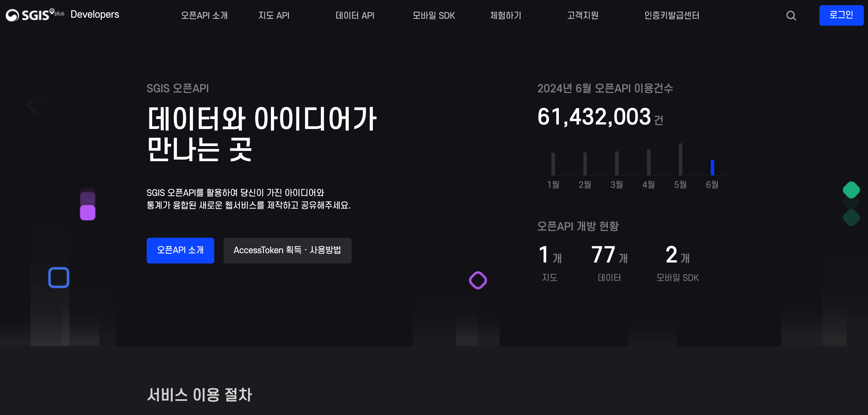868x415 pixels.
Task: Select the 5월 usage bar
Action: [680, 159]
